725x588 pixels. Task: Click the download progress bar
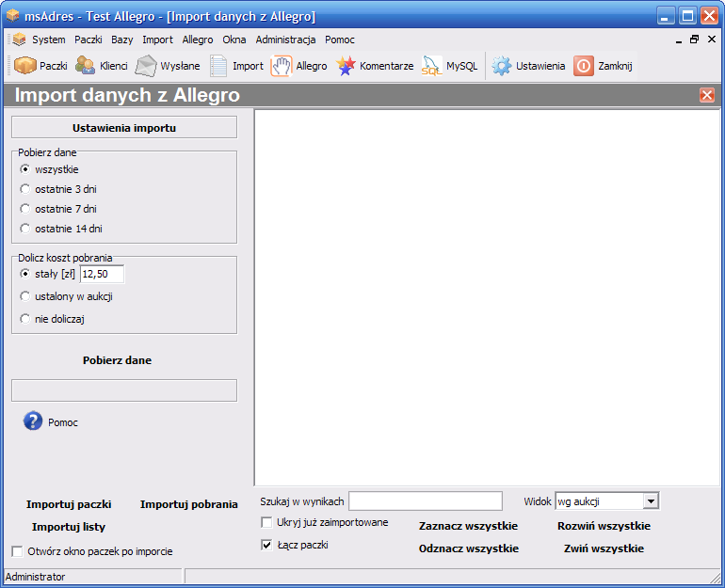pyautogui.click(x=124, y=390)
